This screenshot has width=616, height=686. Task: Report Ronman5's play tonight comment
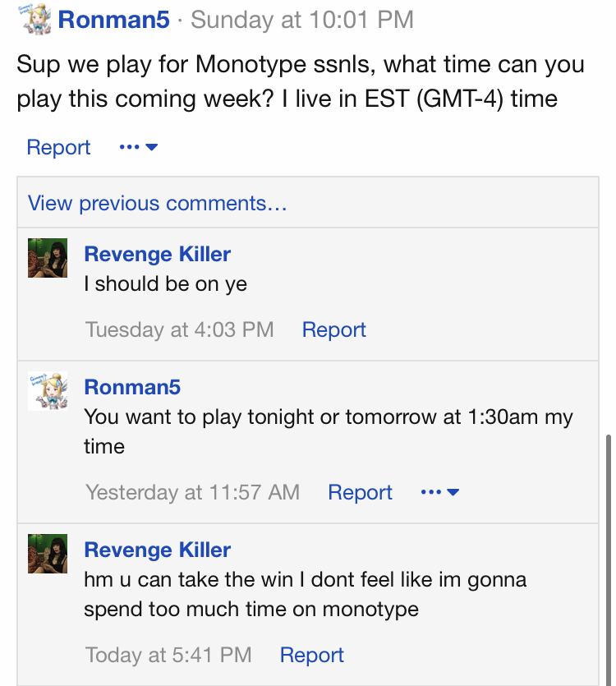360,492
